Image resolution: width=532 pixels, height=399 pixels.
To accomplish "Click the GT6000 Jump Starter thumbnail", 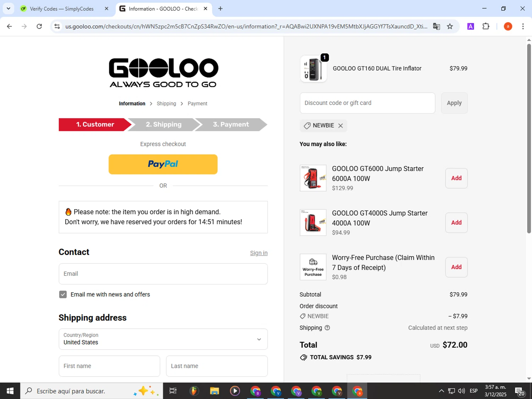I will pyautogui.click(x=313, y=178).
